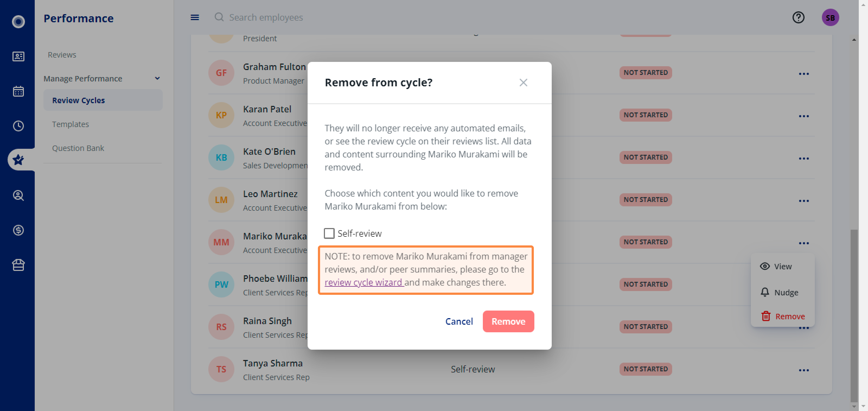Open the payroll dollar icon
This screenshot has height=411, width=868.
[18, 230]
